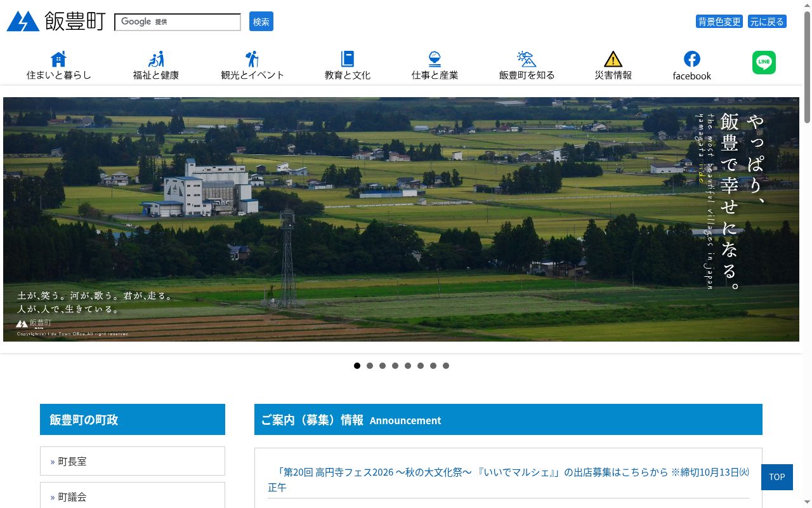Open the hiker icon for 観光とイベント

252,59
